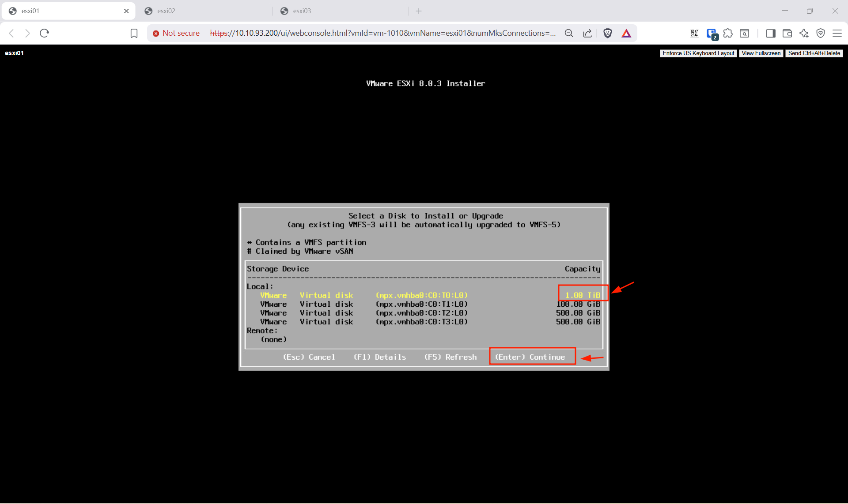Select disk mpx.vmhba0:C0:T3:L0 of 500.00 GiB
This screenshot has height=504, width=848.
[424, 322]
